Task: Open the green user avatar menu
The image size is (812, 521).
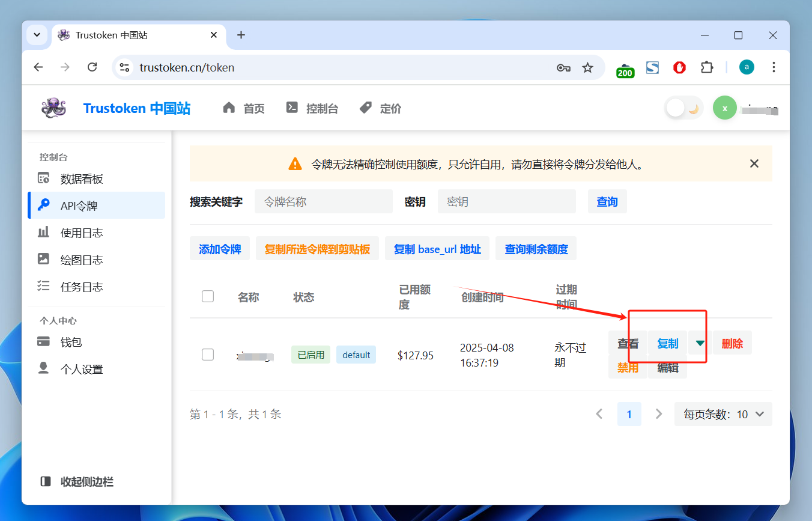Action: tap(725, 108)
